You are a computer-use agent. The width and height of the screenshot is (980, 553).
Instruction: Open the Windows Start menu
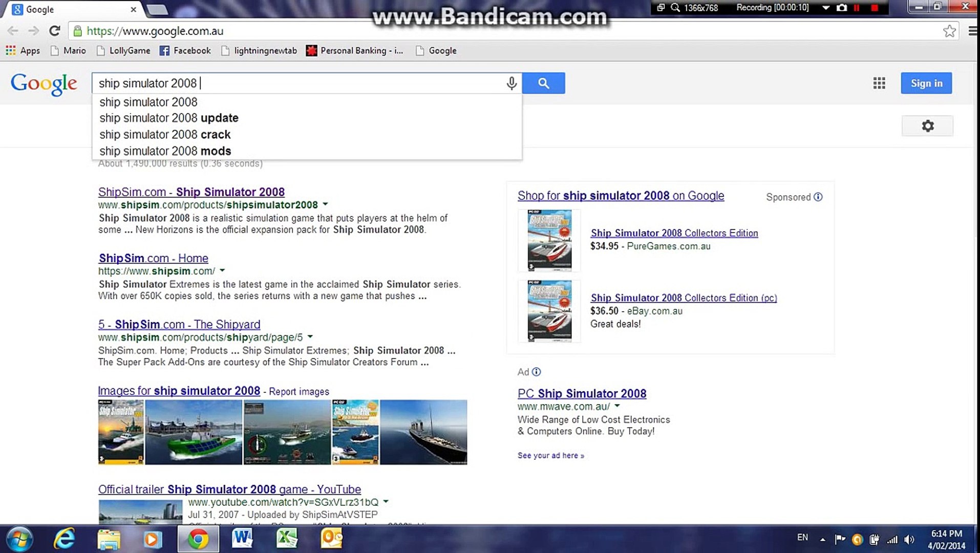click(x=19, y=539)
